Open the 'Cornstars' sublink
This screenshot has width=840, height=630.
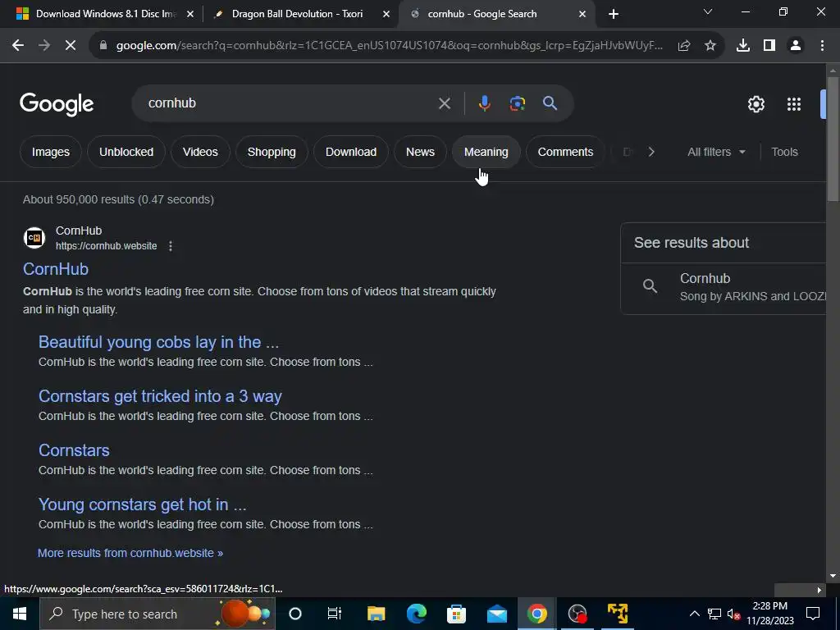click(74, 450)
